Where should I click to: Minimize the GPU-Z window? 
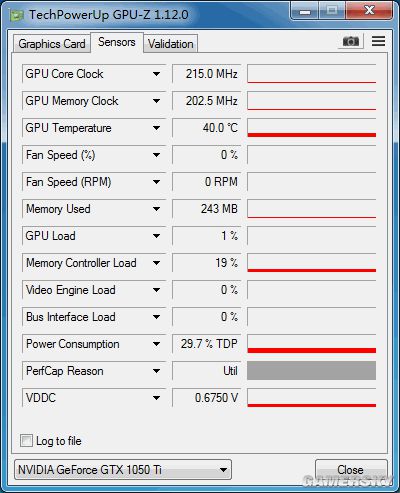point(305,11)
